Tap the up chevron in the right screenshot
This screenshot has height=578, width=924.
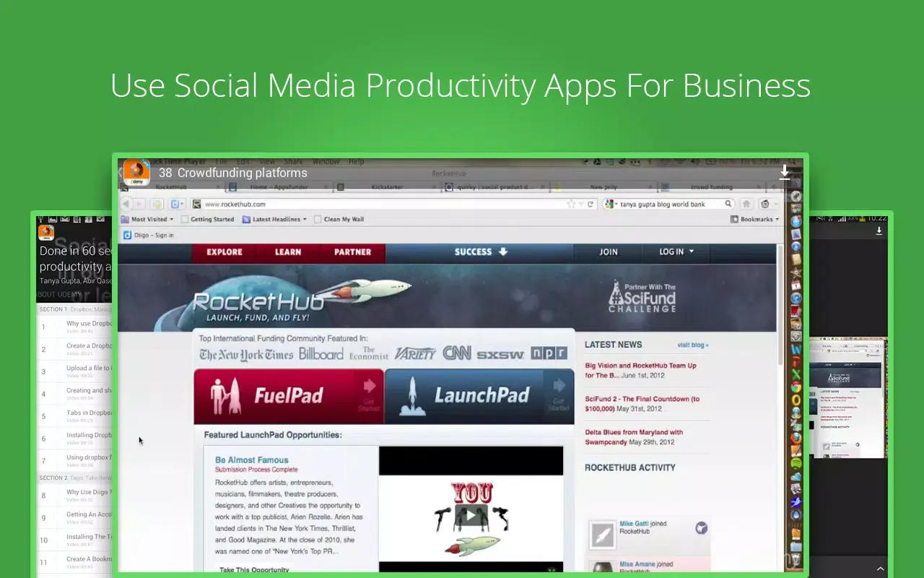pyautogui.click(x=880, y=569)
